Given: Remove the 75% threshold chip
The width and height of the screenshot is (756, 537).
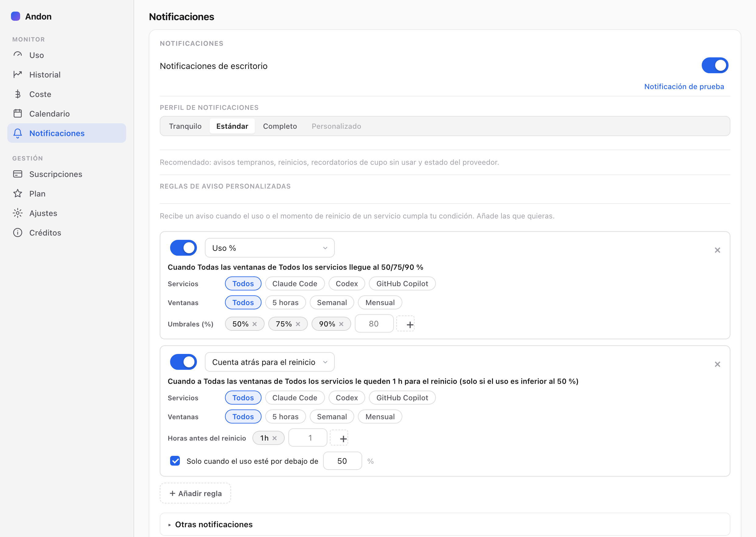Looking at the screenshot, I should click(298, 324).
